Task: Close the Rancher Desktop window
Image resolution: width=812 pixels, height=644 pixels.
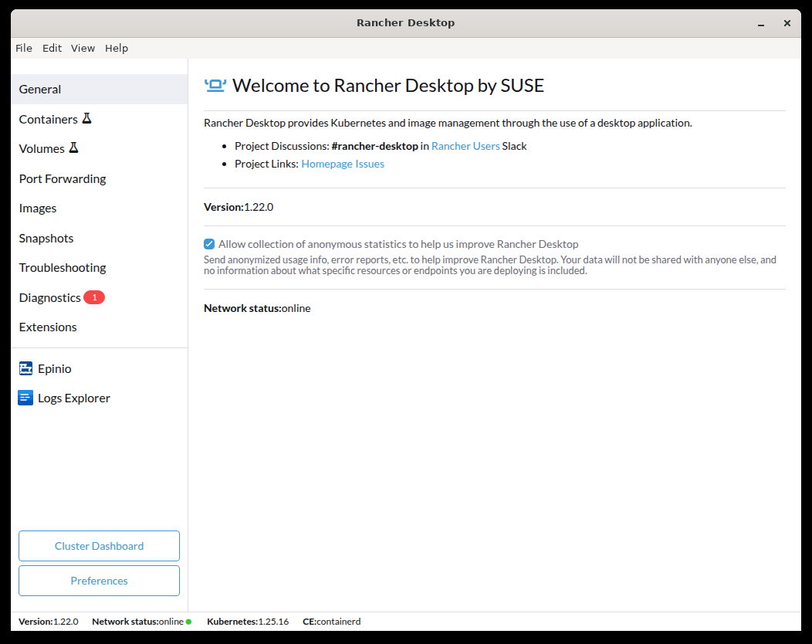Action: (787, 23)
